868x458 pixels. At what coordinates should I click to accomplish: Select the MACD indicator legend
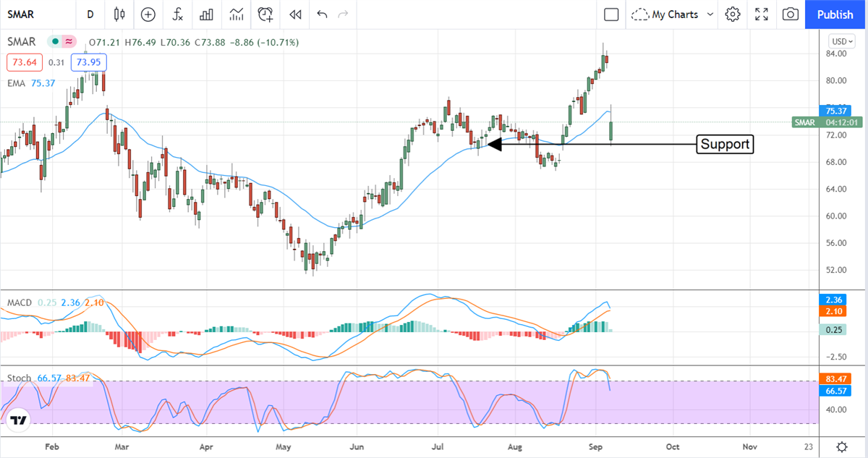click(20, 302)
